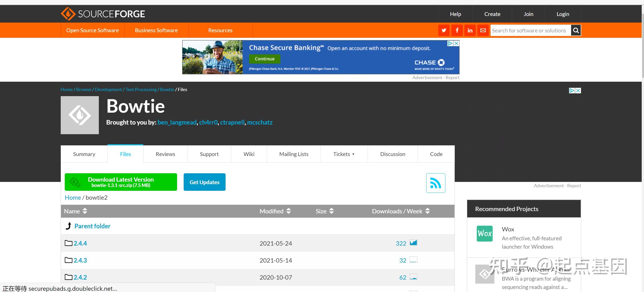Screen dimensions: 644x292
Task: Expand the Tickets dropdown tab
Action: (x=344, y=154)
